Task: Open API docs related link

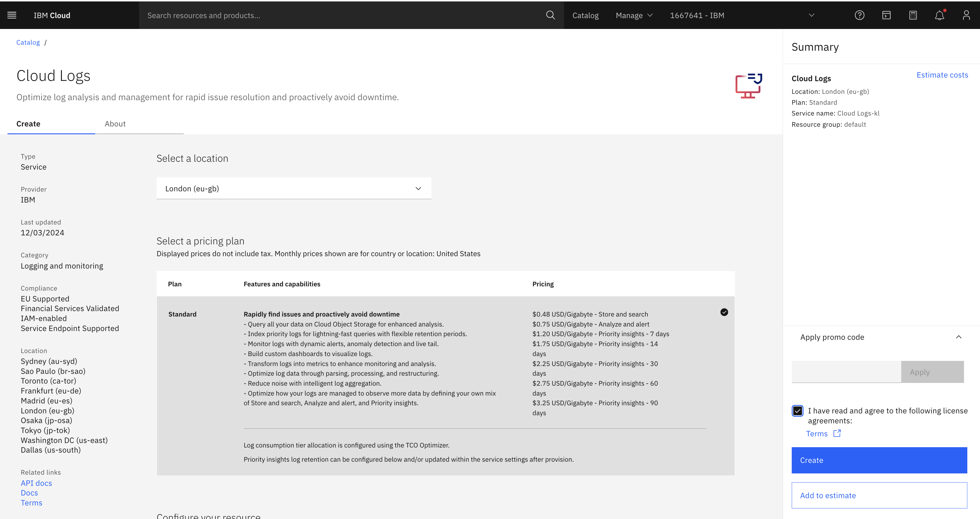Action: coord(36,483)
